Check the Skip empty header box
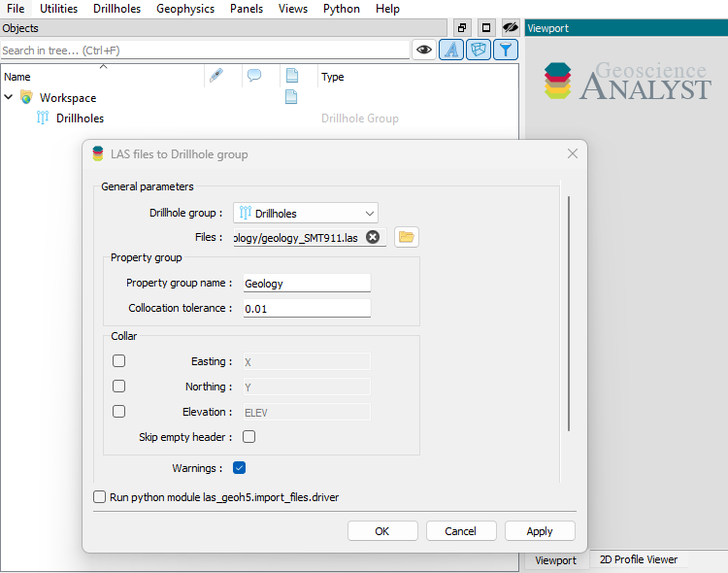This screenshot has height=573, width=728. click(x=249, y=437)
